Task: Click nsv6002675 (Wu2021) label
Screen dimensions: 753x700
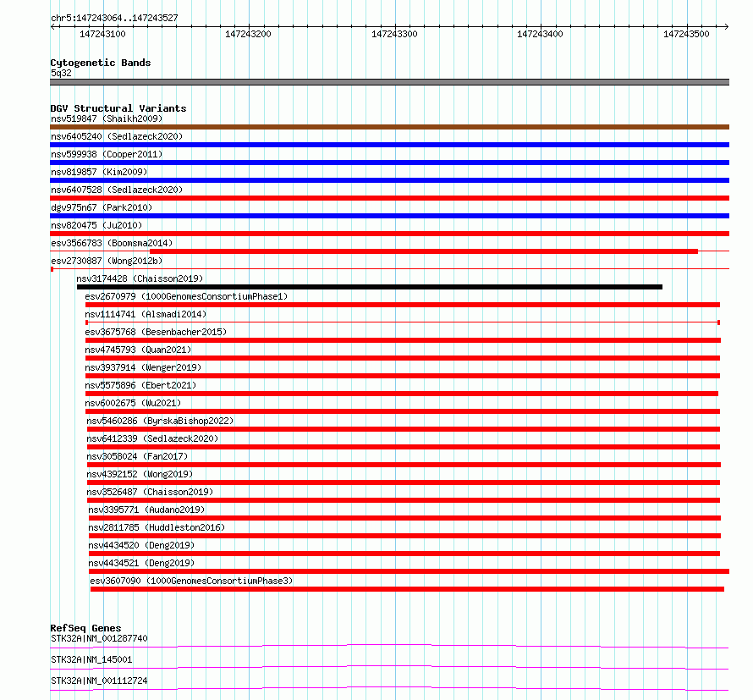Action: pyautogui.click(x=133, y=403)
